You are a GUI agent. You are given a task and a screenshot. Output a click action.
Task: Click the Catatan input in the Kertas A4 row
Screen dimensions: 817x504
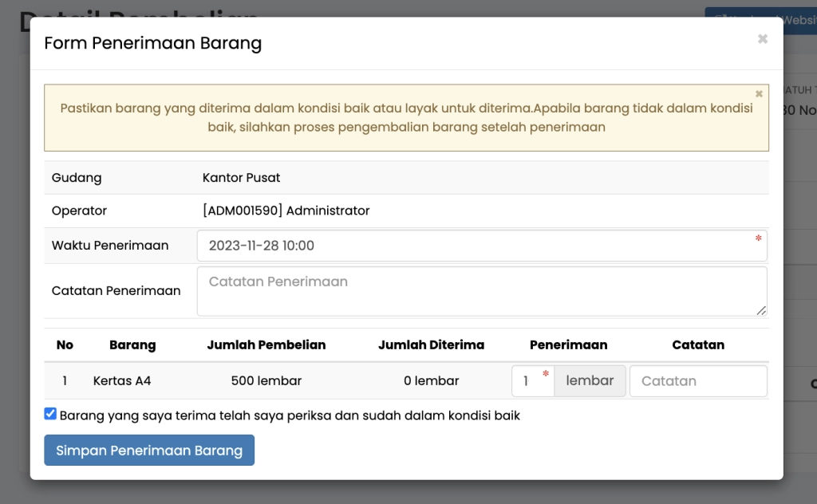[698, 380]
